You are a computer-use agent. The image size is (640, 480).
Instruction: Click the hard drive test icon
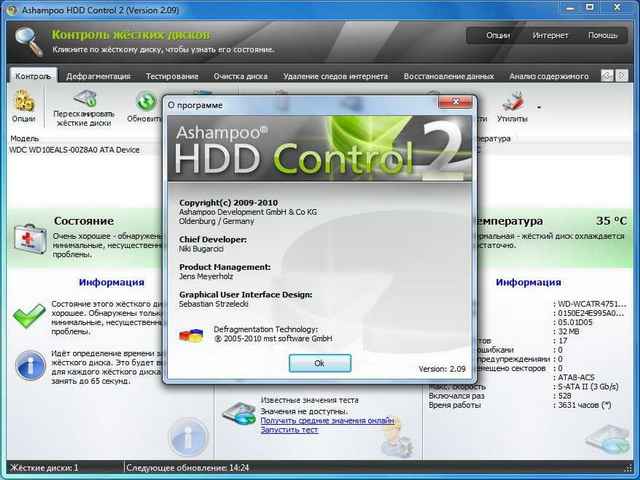240,413
